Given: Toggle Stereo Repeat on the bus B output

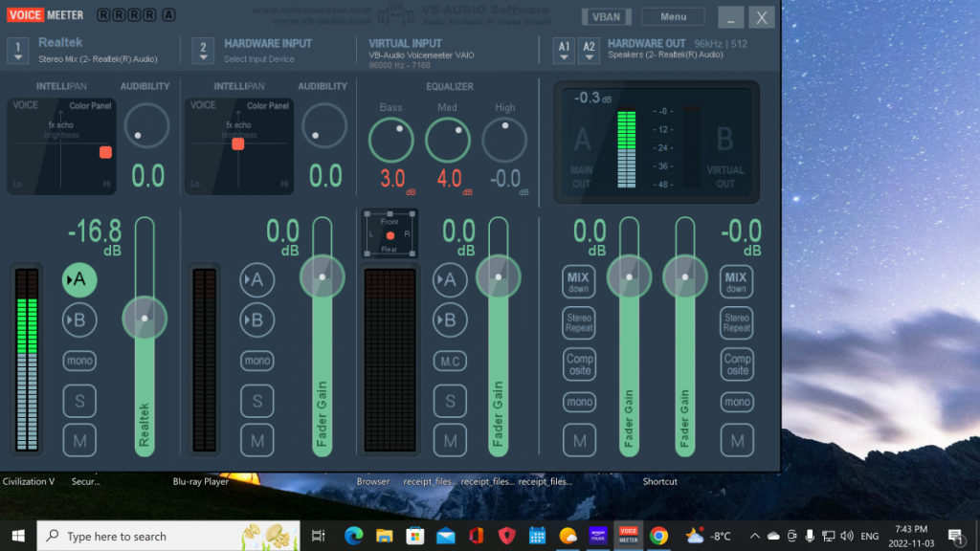Looking at the screenshot, I should (736, 323).
